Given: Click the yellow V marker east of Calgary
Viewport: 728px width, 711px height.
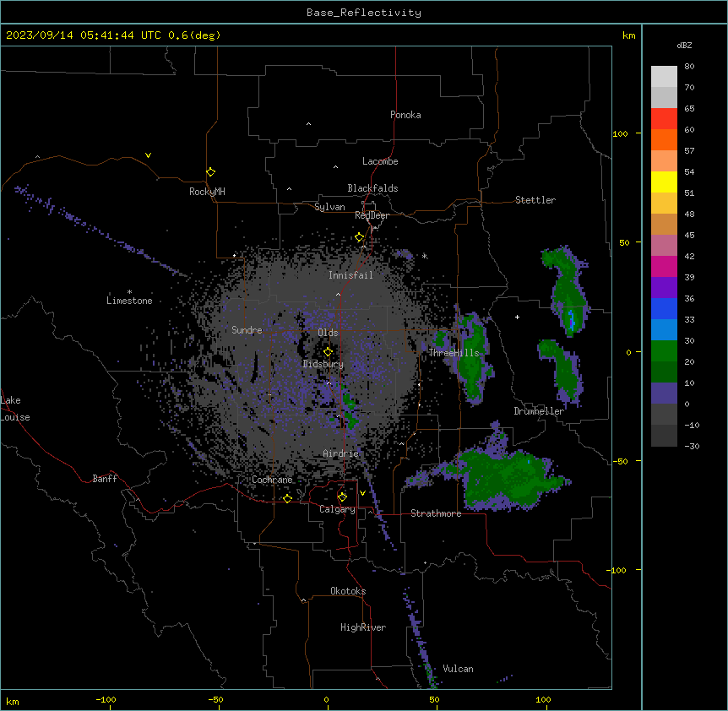Looking at the screenshot, I should [362, 493].
